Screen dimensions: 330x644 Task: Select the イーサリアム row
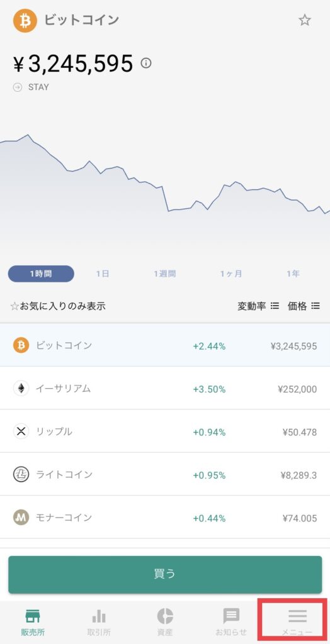(x=165, y=388)
